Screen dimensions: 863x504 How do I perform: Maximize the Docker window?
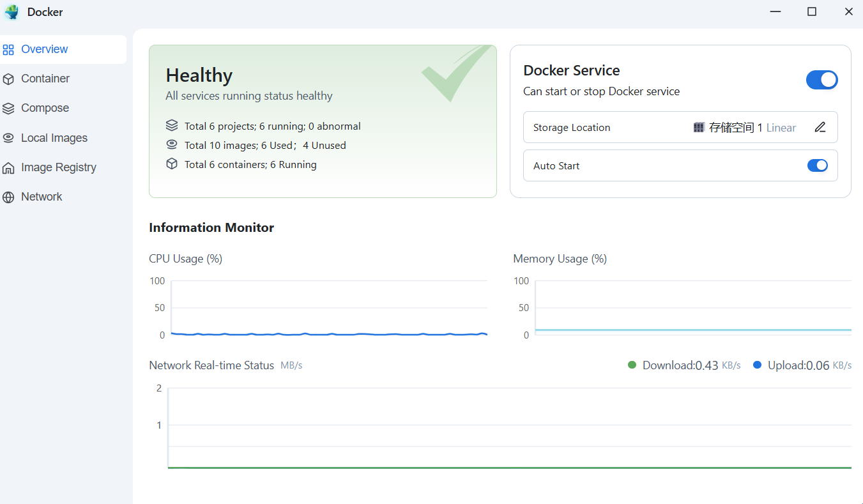click(x=812, y=11)
